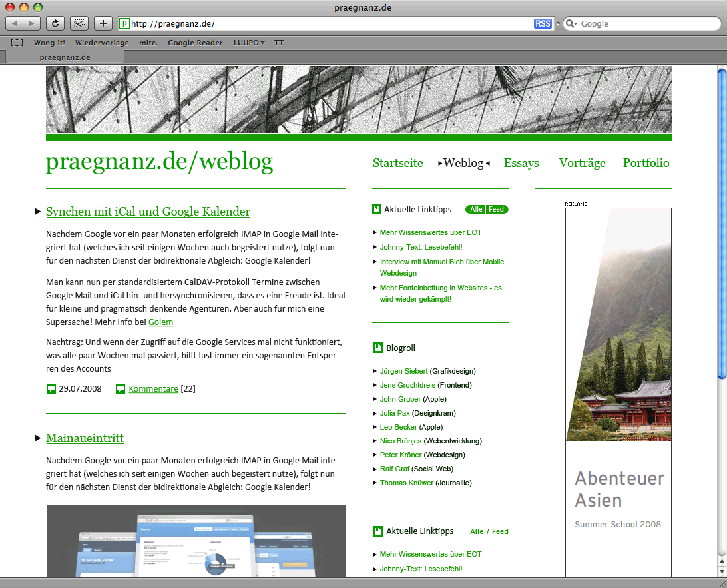Click the browser Forward arrow button

tap(32, 23)
